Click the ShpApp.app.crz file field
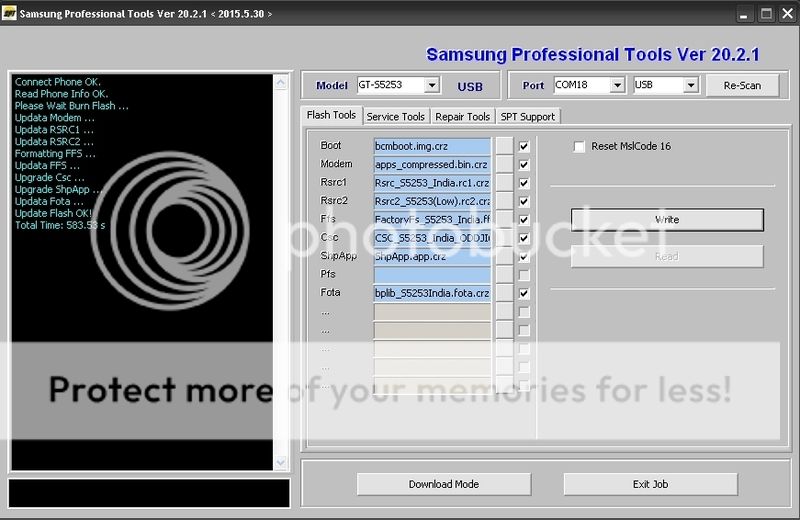Image resolution: width=800 pixels, height=520 pixels. [x=432, y=257]
